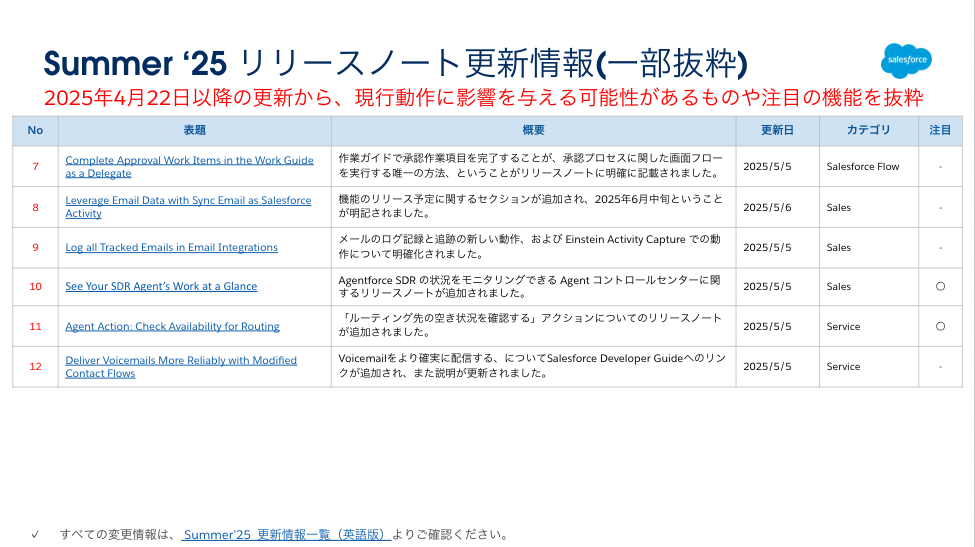Select row number 7 cell

[x=35, y=167]
